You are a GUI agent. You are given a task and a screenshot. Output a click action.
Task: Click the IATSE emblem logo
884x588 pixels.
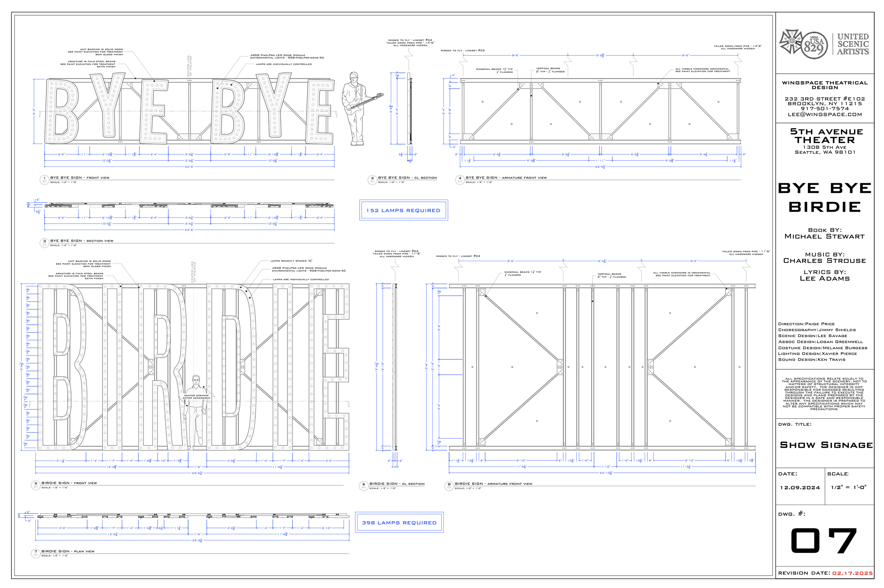[x=791, y=42]
